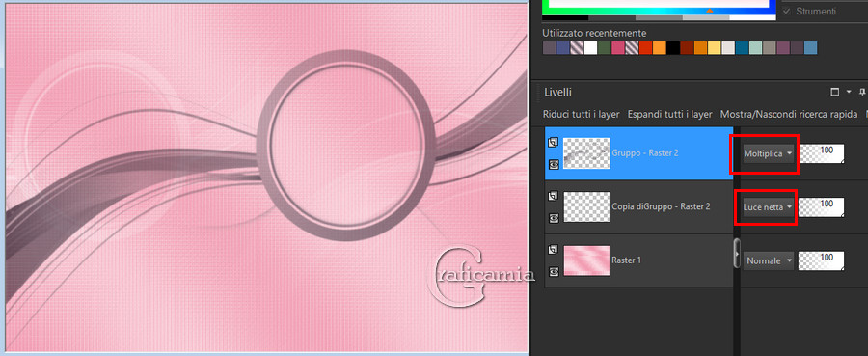Pick white from the grayscale strip under the color picker
Screen dimensions: 868x356
coord(753,18)
